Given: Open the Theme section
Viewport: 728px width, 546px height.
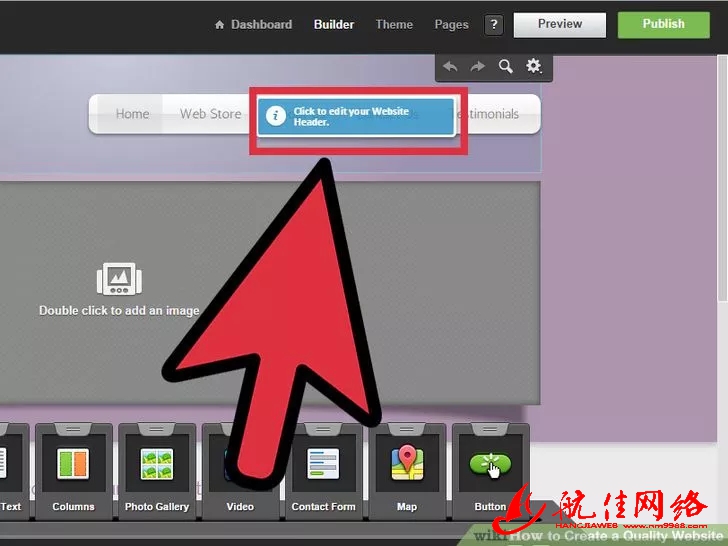Looking at the screenshot, I should [x=394, y=25].
